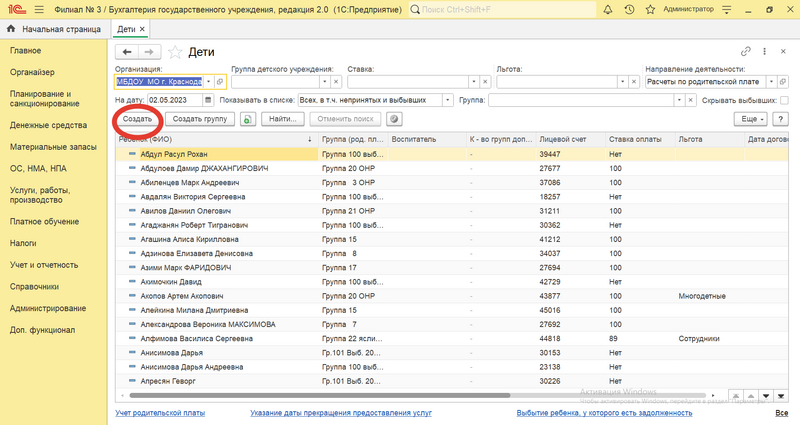Select row Агашина Алиса Кирилловна
This screenshot has width=800, height=425.
click(192, 241)
